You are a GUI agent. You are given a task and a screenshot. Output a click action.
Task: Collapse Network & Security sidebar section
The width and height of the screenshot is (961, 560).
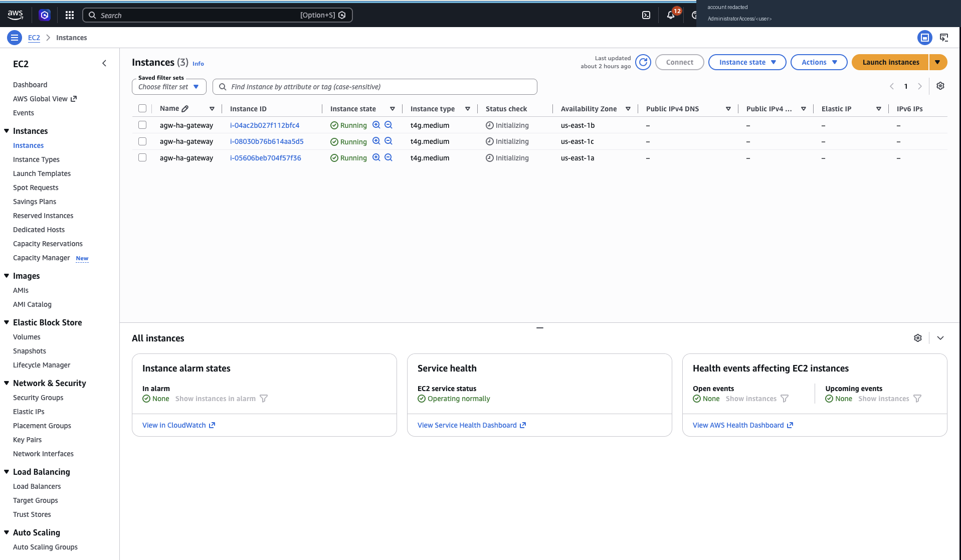pos(7,383)
